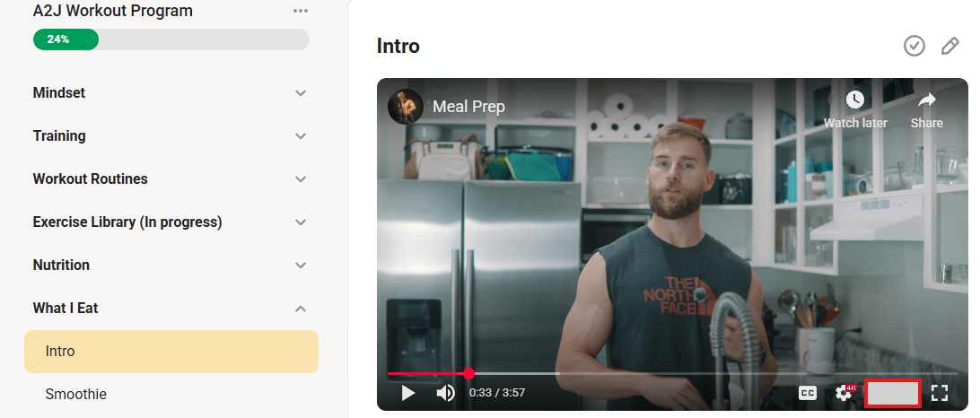Expand the Training section chevron
Viewport: 980px width, 418px height.
click(301, 136)
